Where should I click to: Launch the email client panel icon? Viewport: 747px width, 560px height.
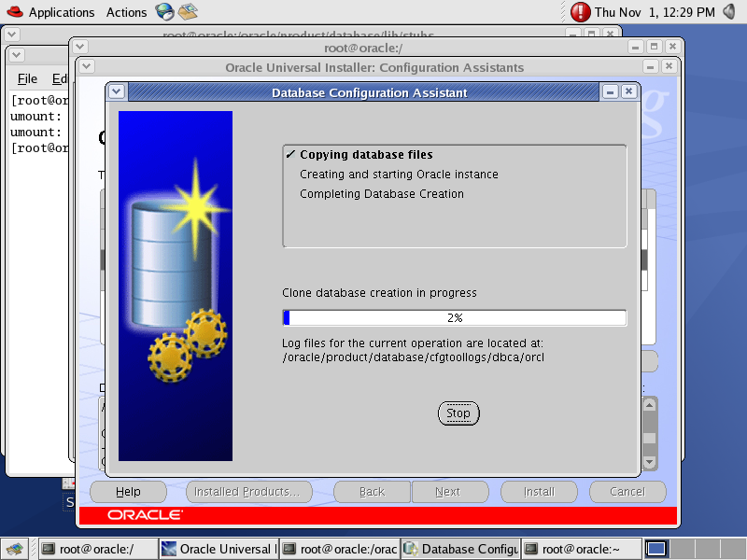point(188,12)
